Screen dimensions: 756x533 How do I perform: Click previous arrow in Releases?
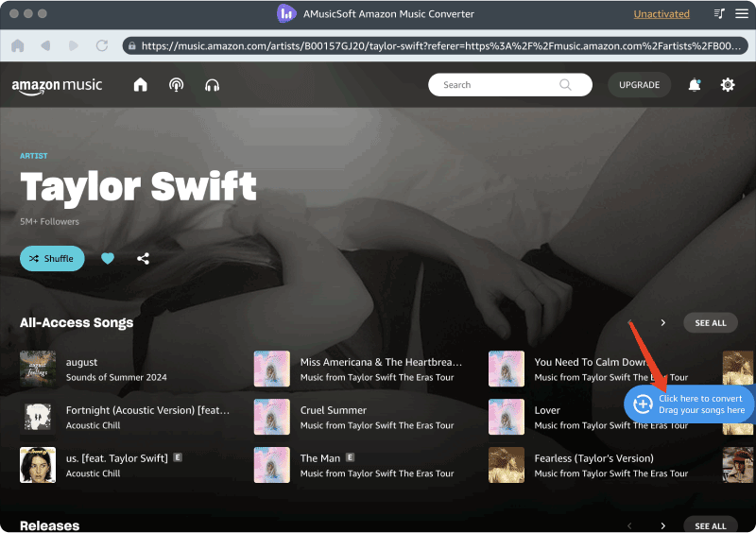click(629, 525)
